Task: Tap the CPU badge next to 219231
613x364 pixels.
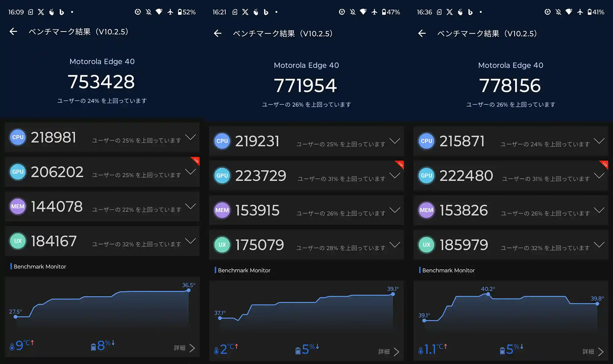Action: pyautogui.click(x=222, y=141)
